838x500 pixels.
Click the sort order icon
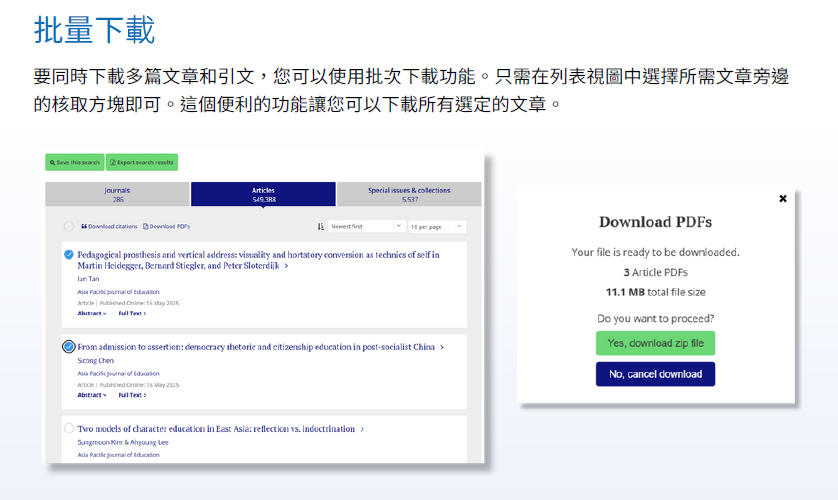tap(321, 226)
